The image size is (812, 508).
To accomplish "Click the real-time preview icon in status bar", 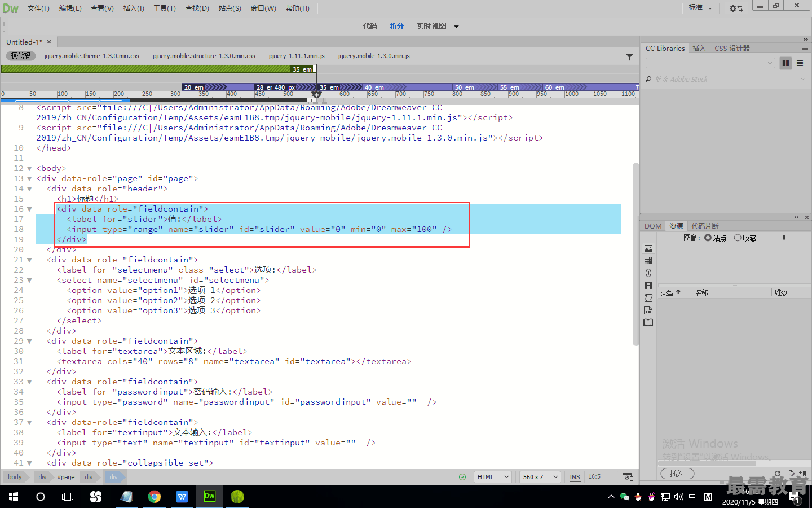I will pos(628,477).
